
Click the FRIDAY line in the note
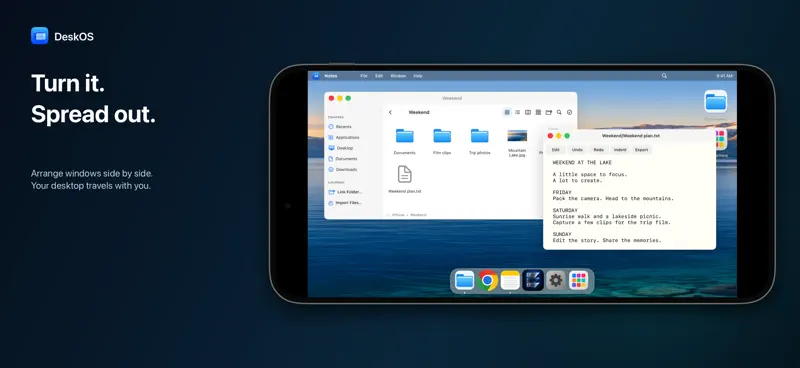click(562, 192)
